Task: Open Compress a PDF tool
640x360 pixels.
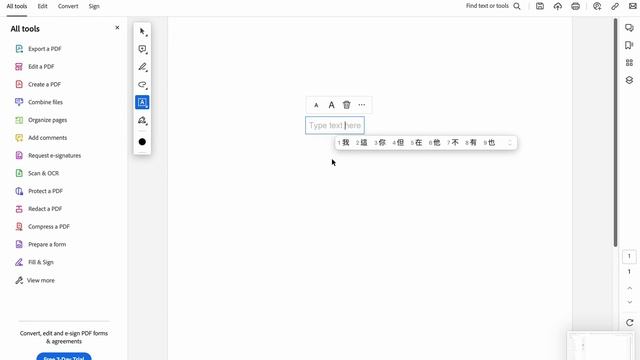Action: tap(42, 227)
